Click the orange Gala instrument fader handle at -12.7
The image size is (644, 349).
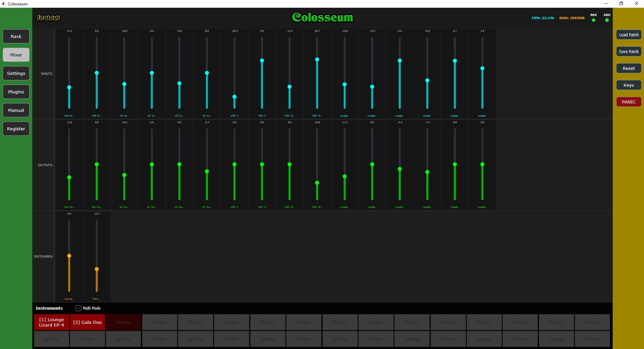97,269
